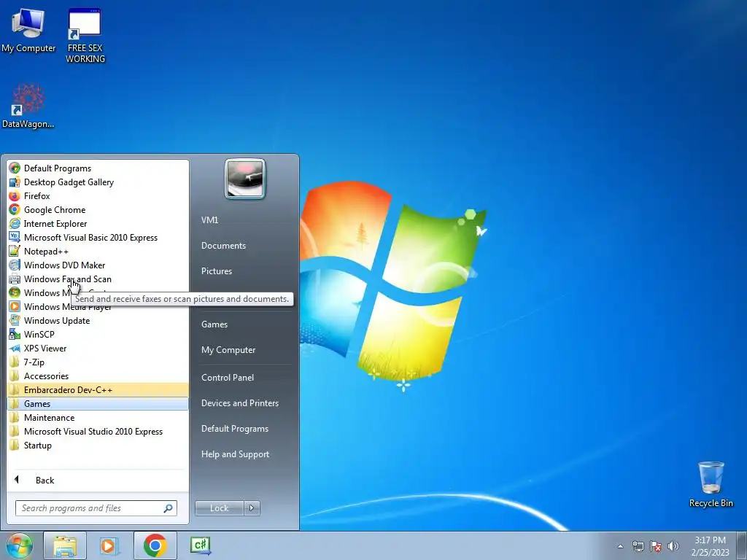Viewport: 747px width, 560px height.
Task: Open Windows Explorer from the taskbar
Action: 65,545
